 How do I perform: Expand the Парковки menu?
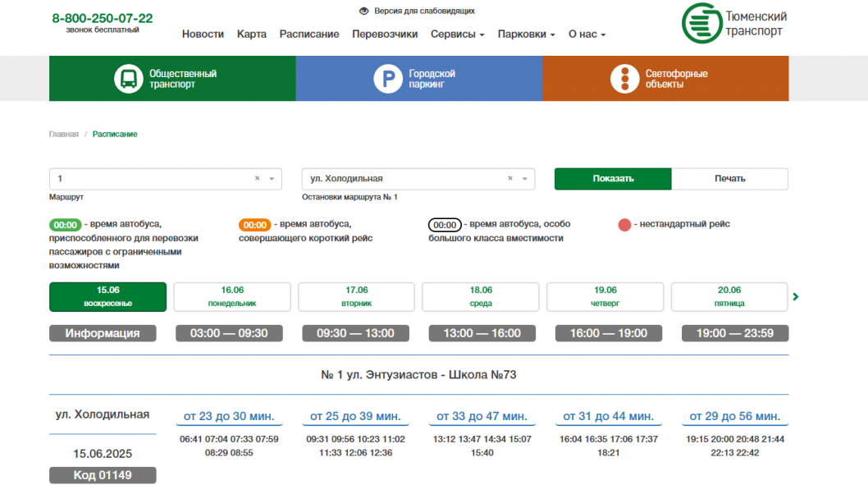(526, 34)
